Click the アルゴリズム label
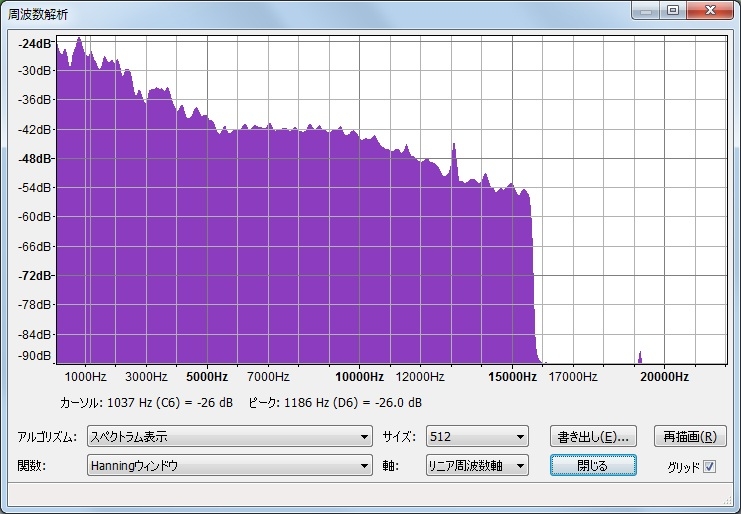This screenshot has height=514, width=741. [x=47, y=437]
